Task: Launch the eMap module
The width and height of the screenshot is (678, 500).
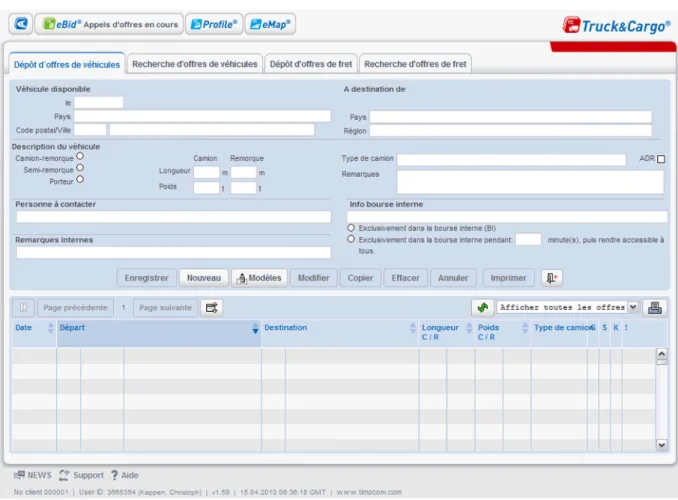Action: tap(270, 24)
